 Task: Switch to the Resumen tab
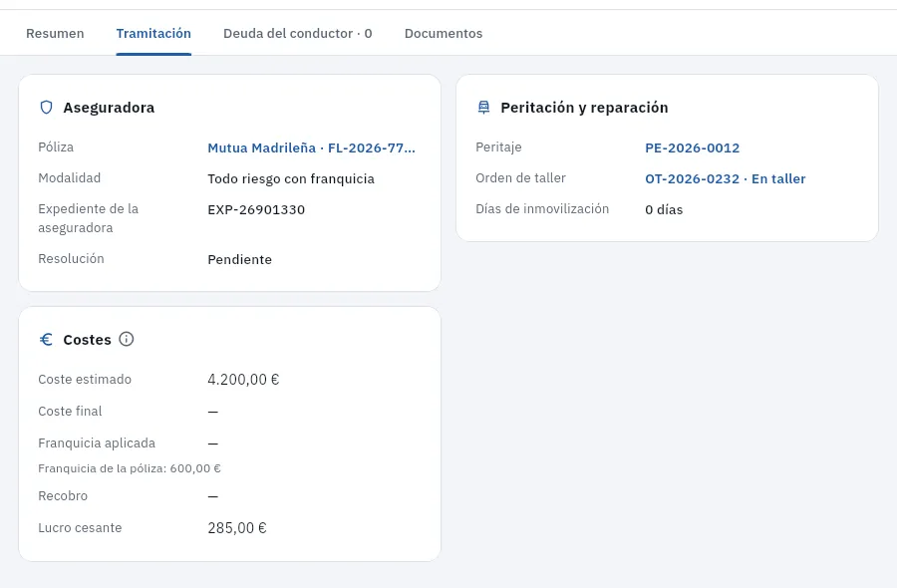click(x=55, y=33)
